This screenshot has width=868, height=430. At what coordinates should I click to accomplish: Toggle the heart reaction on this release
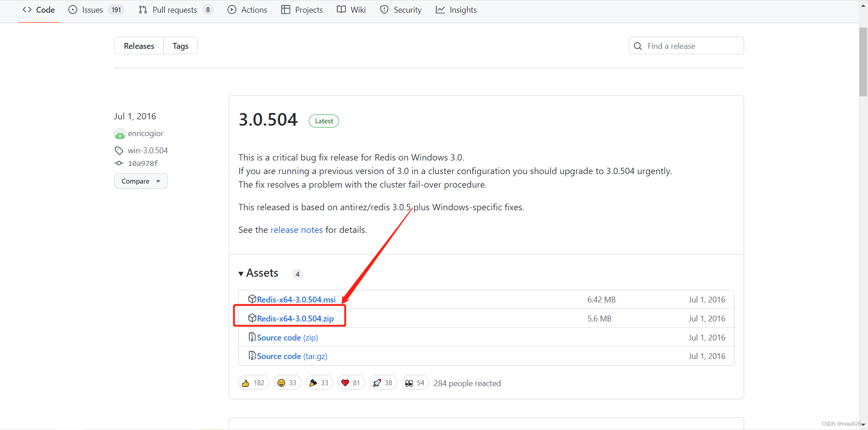351,382
